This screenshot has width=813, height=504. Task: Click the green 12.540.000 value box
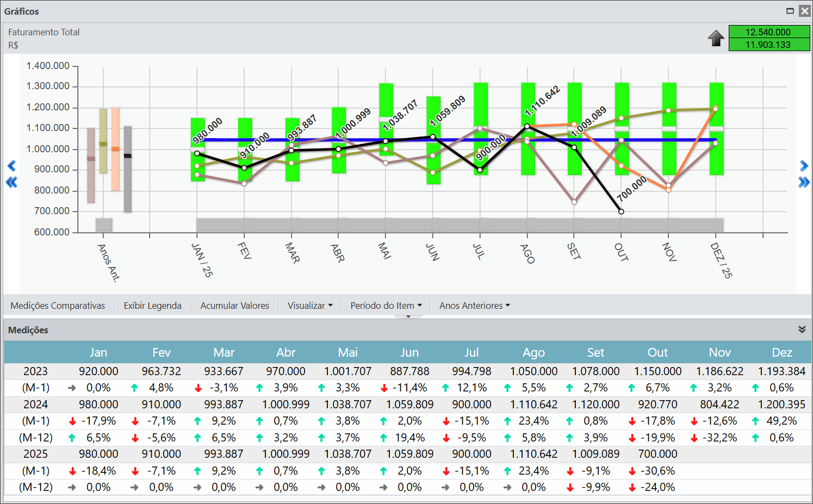coord(769,32)
